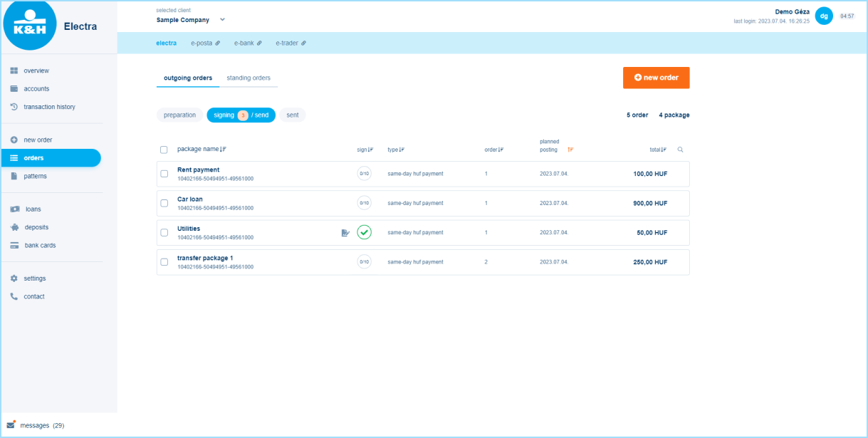Expand the Sample Company client dropdown

point(222,20)
